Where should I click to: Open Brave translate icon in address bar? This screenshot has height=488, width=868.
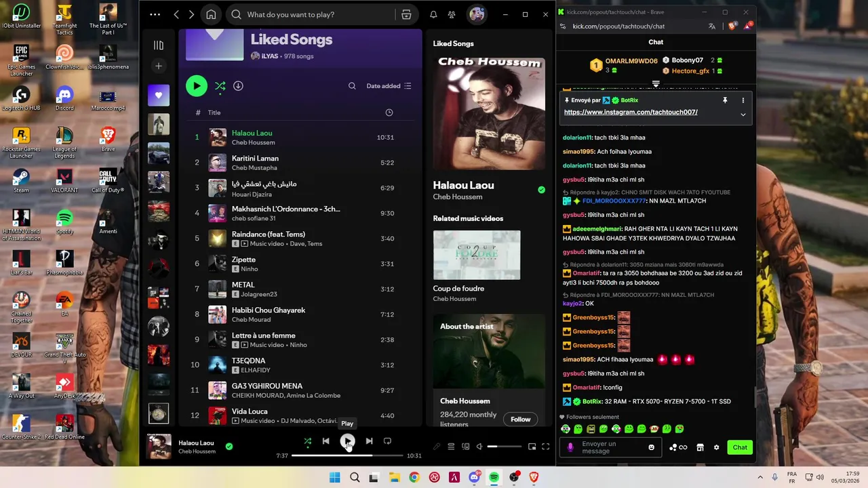[712, 26]
